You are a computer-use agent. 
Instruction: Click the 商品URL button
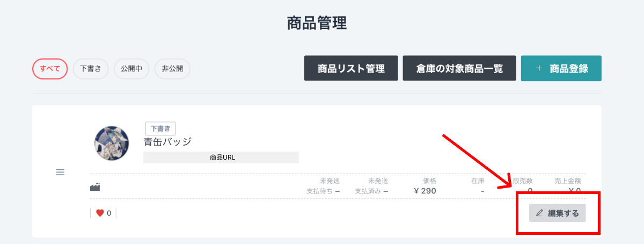tap(221, 157)
